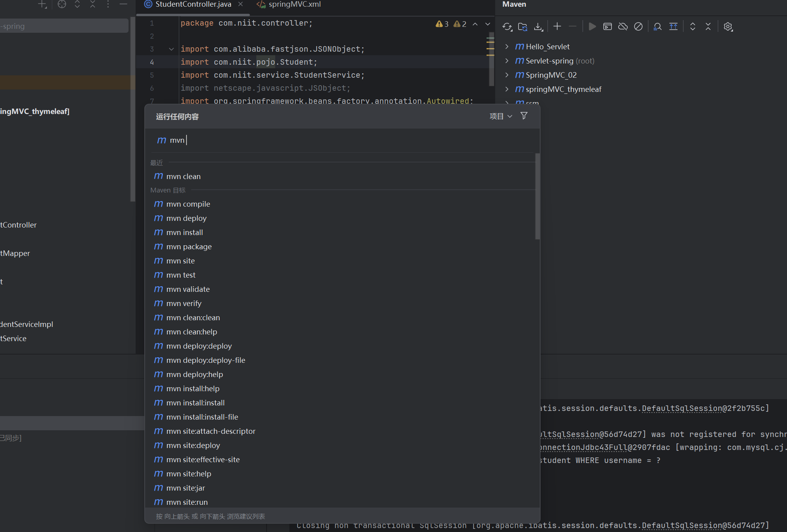The height and width of the screenshot is (532, 787).
Task: Click Download Sources and Documentation icon
Action: tap(538, 27)
